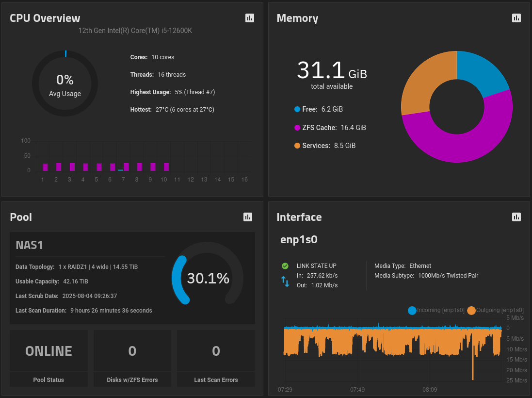Toggle Incoming [enp1s0] legend marker
This screenshot has width=532, height=398.
[412, 310]
